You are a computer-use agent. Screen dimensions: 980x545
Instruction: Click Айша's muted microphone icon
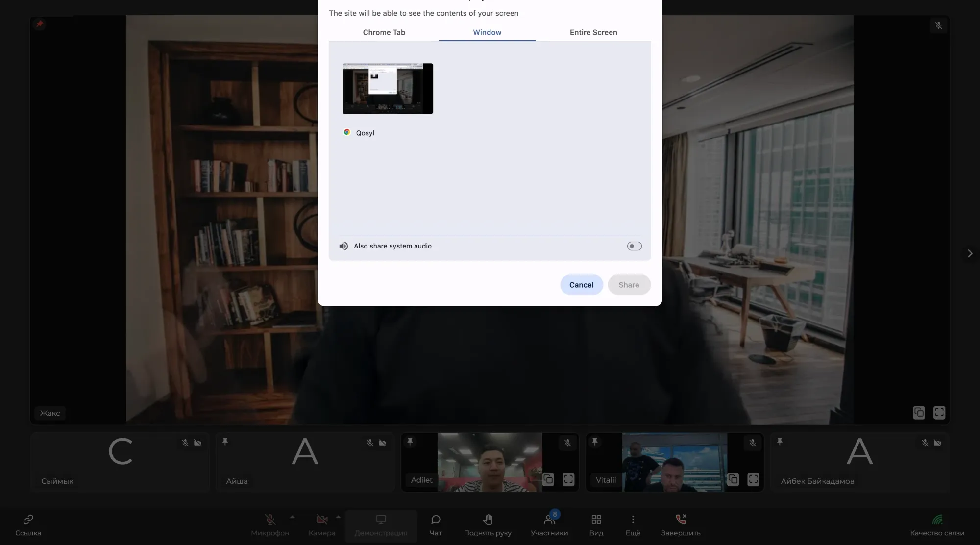[x=370, y=443]
